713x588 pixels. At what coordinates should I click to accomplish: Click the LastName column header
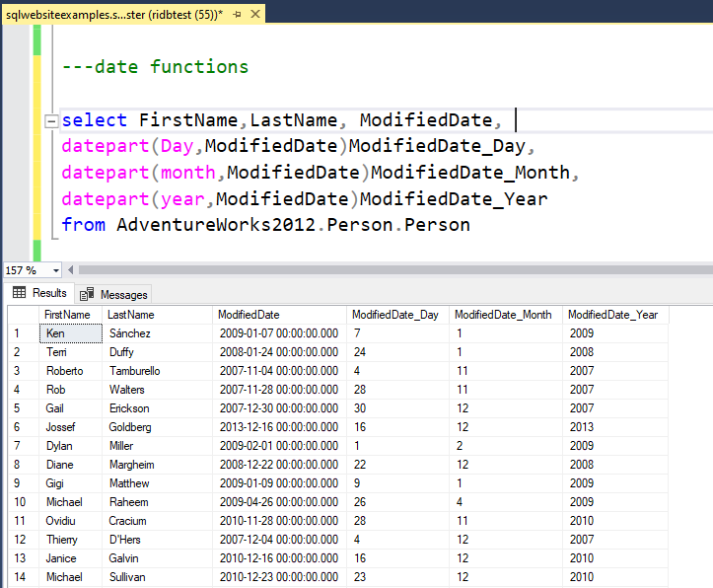[x=130, y=315]
